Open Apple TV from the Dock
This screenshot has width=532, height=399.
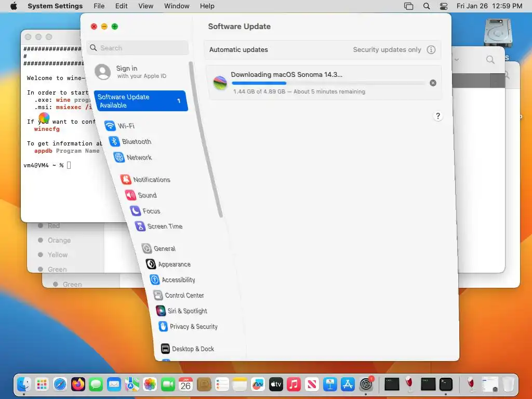(276, 384)
